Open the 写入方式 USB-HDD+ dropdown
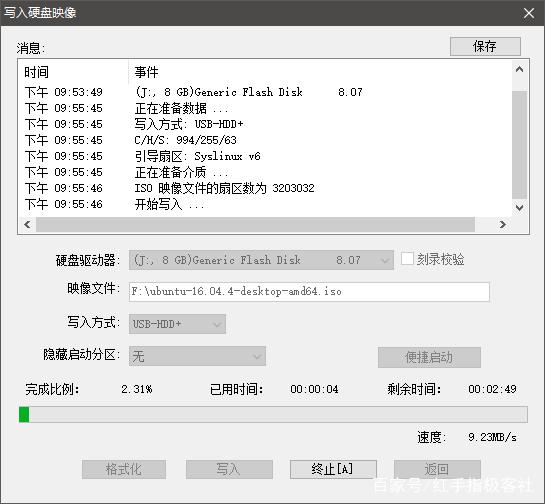This screenshot has width=545, height=504. pyautogui.click(x=177, y=324)
